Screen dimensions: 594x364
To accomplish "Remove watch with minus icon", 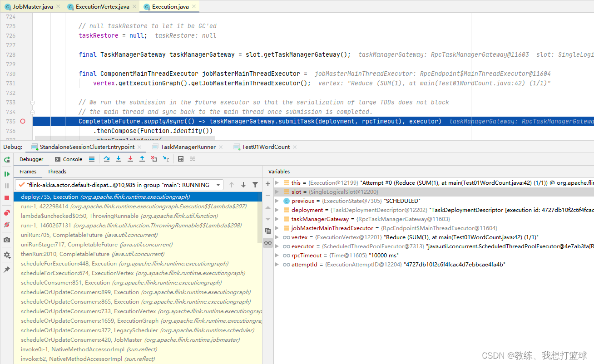I will tap(268, 196).
